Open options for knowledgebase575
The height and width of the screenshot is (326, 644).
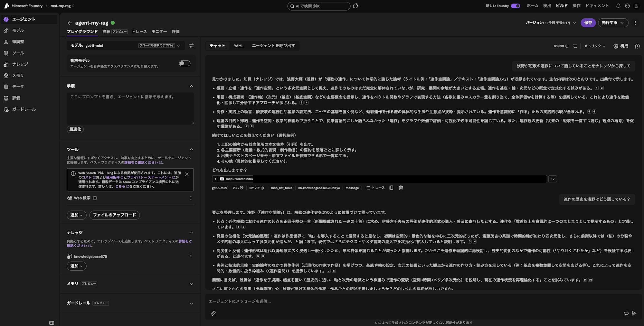[x=191, y=256]
